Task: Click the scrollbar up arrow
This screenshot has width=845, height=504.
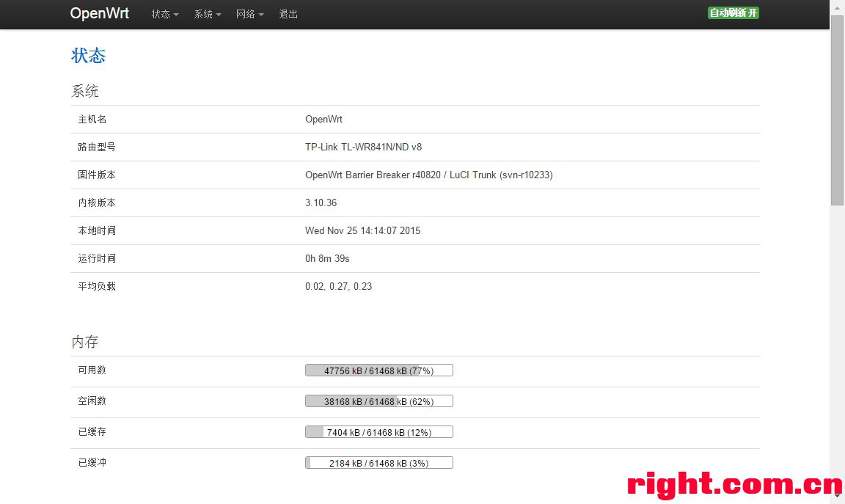Action: tap(837, 7)
